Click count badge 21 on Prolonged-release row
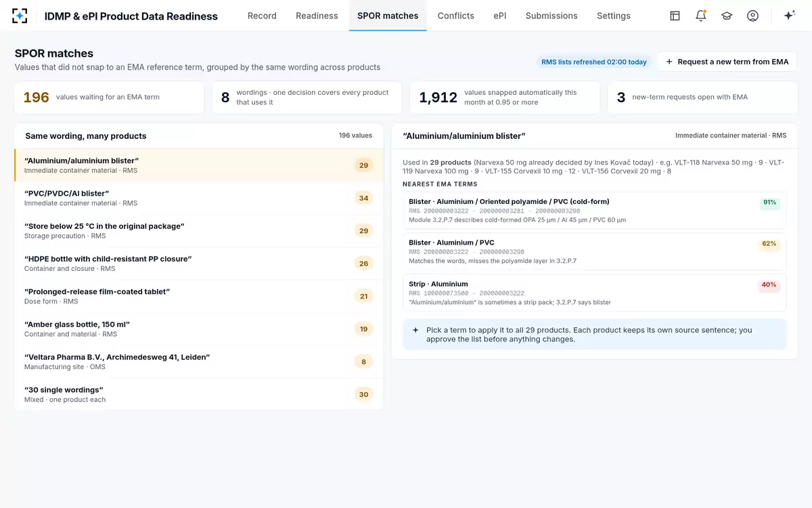The height and width of the screenshot is (508, 812). pyautogui.click(x=364, y=296)
